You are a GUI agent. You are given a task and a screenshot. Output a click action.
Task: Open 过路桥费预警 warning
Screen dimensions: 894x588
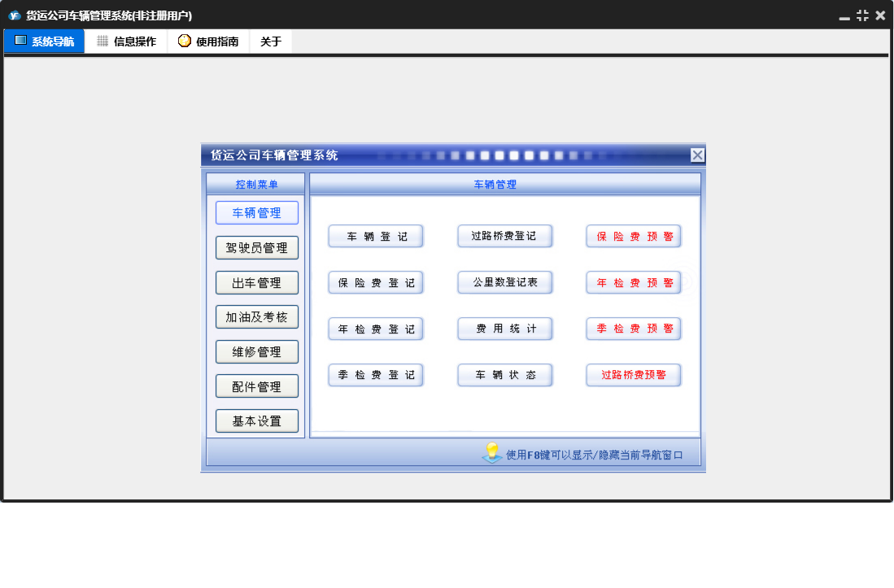tap(634, 375)
